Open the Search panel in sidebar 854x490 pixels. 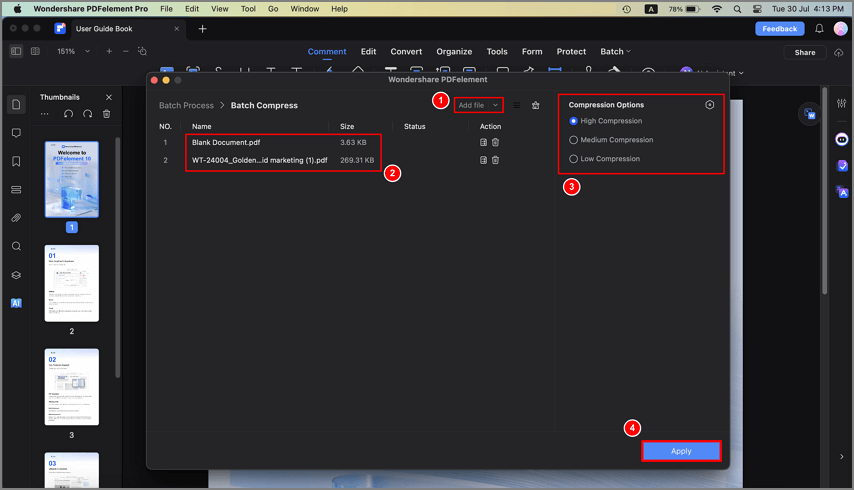(x=16, y=246)
